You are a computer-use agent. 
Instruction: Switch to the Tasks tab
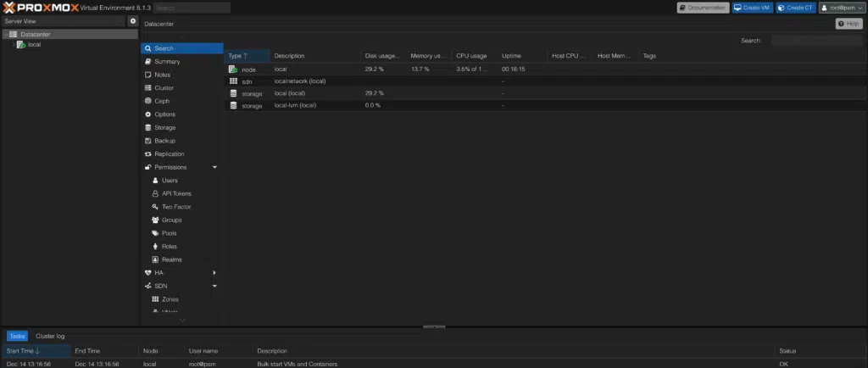click(x=17, y=336)
